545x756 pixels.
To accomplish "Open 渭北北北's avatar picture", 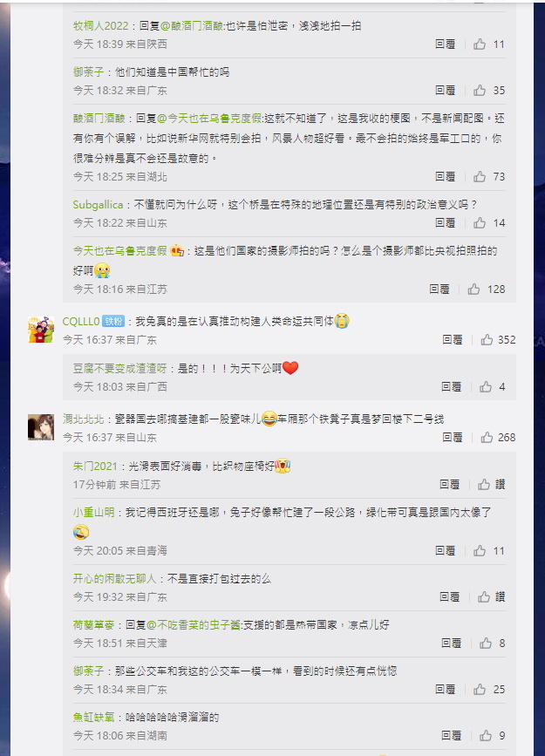I will click(x=41, y=427).
